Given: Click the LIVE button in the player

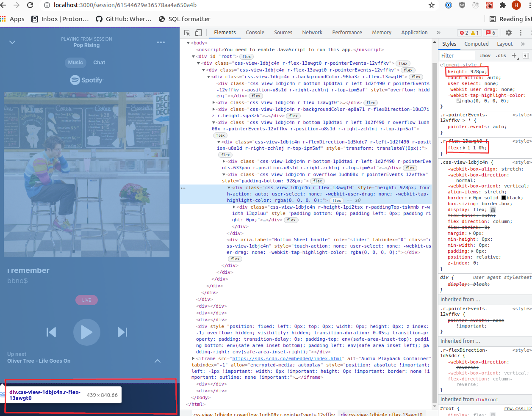Looking at the screenshot, I should pos(86,300).
